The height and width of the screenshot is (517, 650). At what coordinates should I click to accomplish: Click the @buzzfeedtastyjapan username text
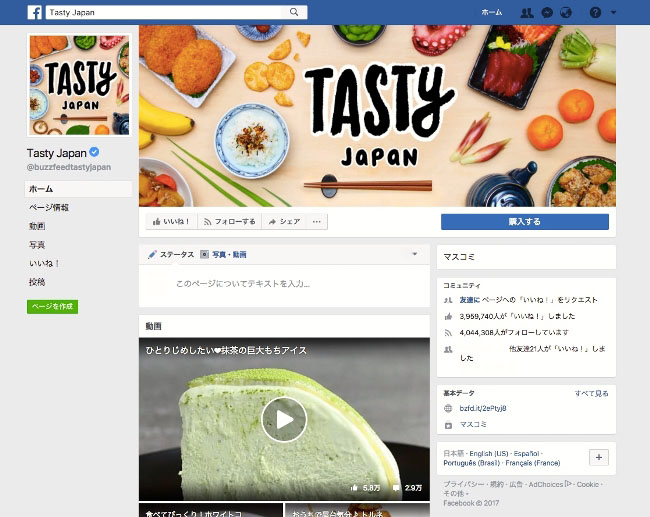69,167
